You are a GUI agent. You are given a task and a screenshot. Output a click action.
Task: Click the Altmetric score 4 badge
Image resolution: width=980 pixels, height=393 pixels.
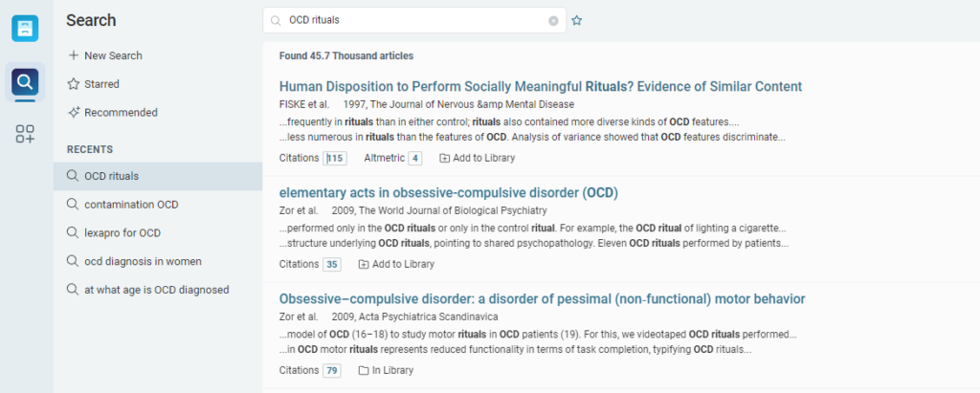click(414, 158)
